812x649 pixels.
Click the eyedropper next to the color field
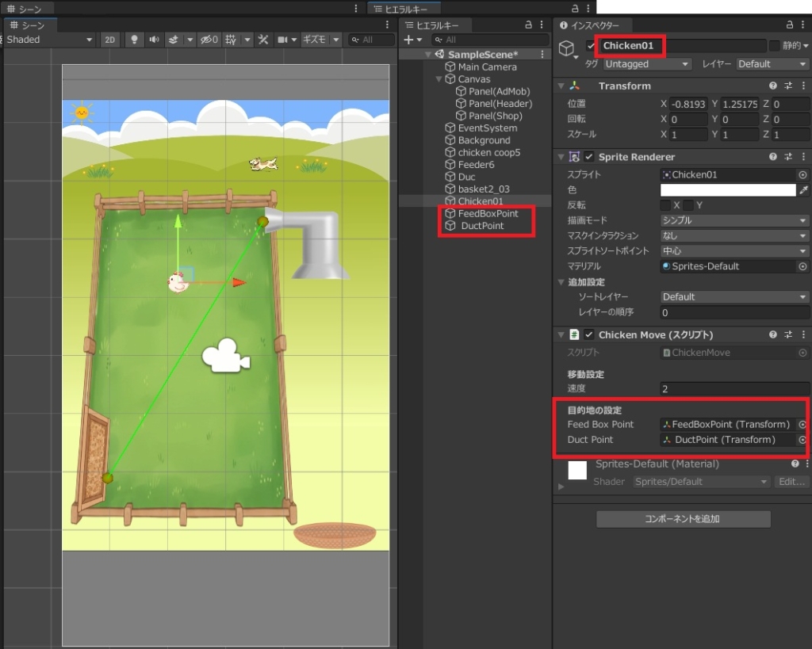click(803, 190)
